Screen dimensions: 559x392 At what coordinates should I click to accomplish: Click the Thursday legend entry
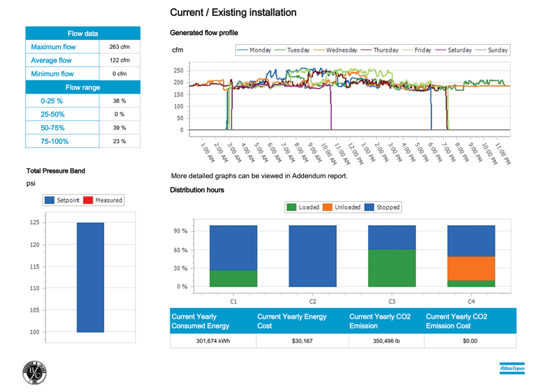(x=379, y=50)
